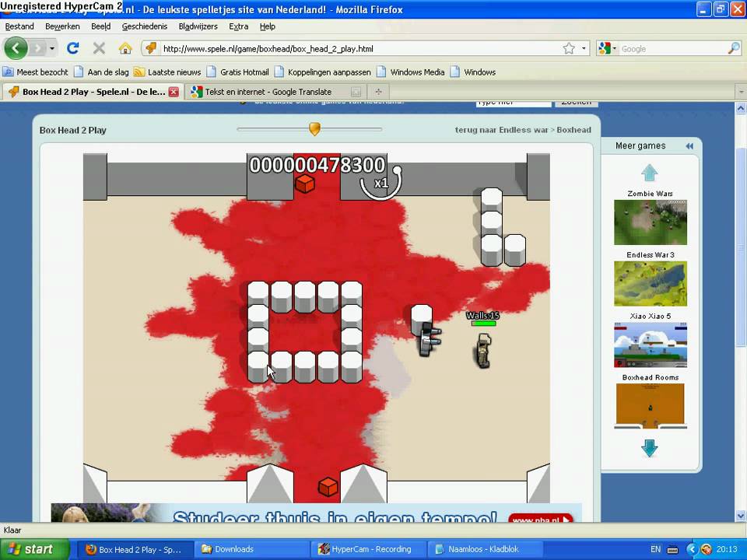
Task: Switch to Naamloos - Kladblok taskbar button
Action: [x=485, y=549]
